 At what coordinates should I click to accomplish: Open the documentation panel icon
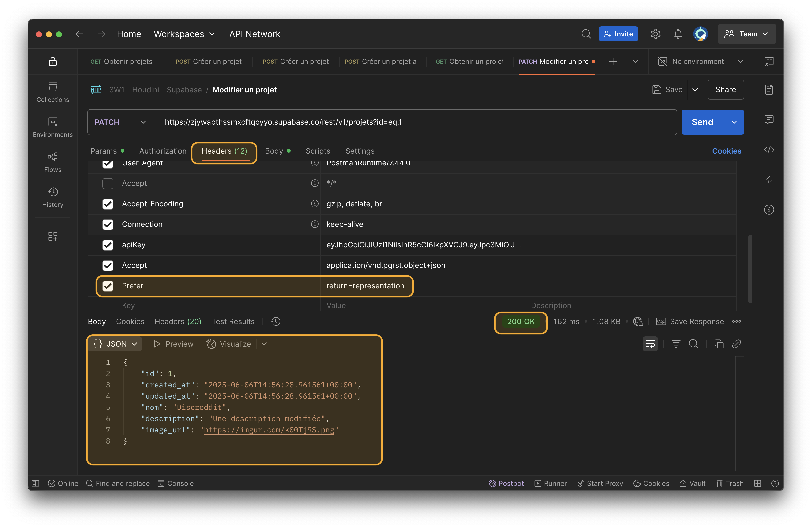click(x=769, y=90)
